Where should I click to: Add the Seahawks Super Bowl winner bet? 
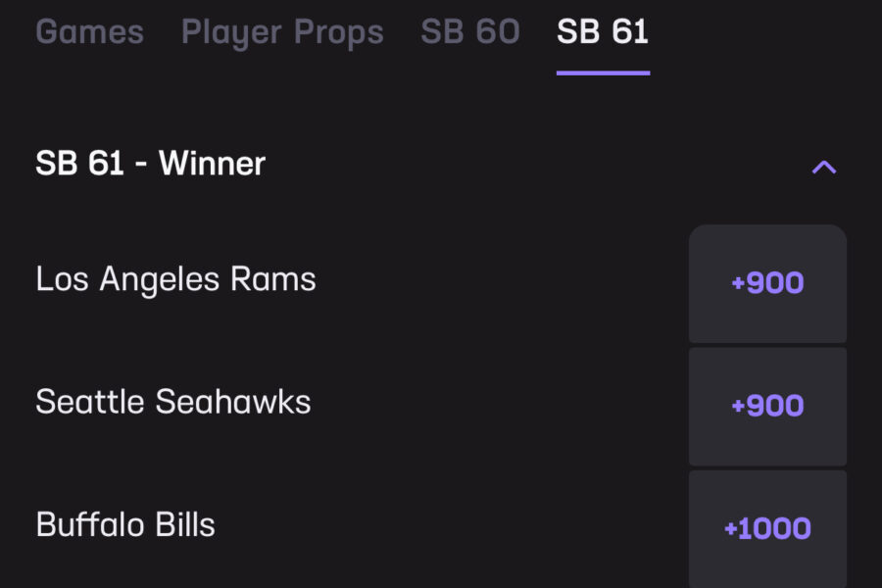[x=767, y=406]
